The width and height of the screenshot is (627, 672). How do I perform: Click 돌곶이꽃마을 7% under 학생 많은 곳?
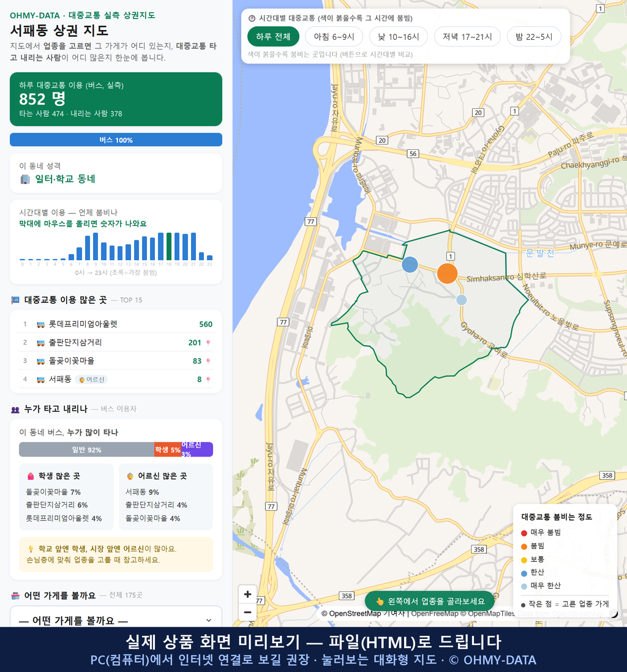tap(53, 493)
